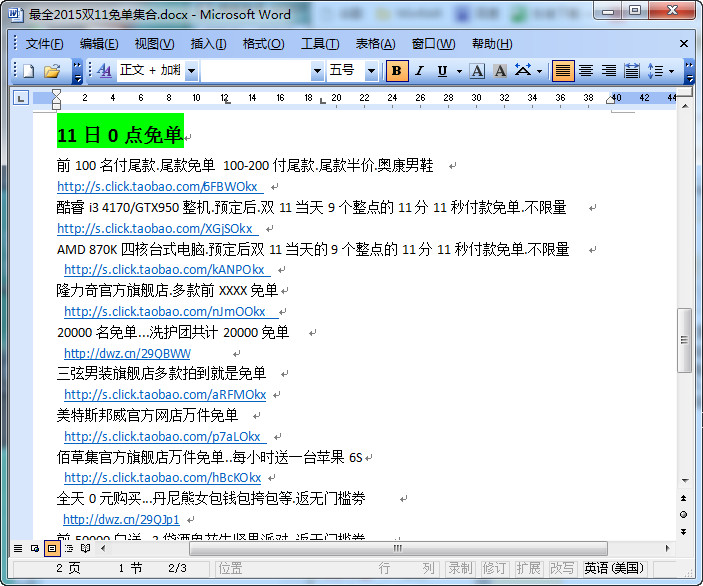Toggle 扩展 selection mode in status bar
The width and height of the screenshot is (703, 586).
point(528,569)
